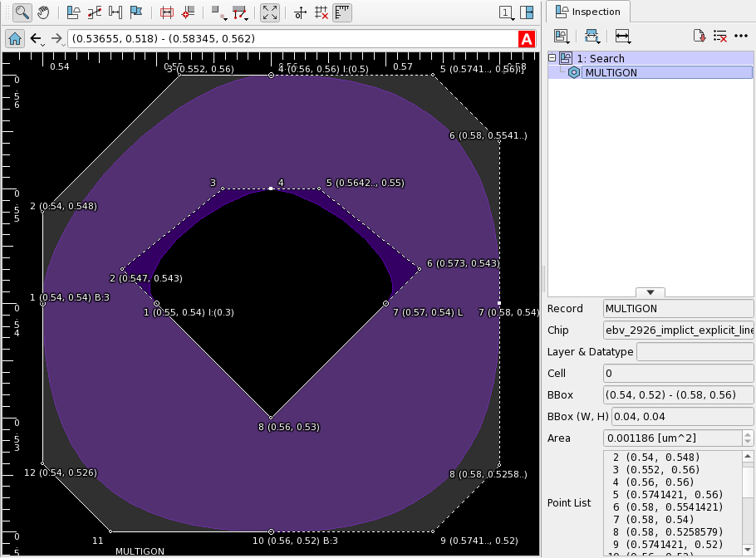The height and width of the screenshot is (558, 756).
Task: Toggle the fit-to-window expand arrows
Action: coord(270,12)
